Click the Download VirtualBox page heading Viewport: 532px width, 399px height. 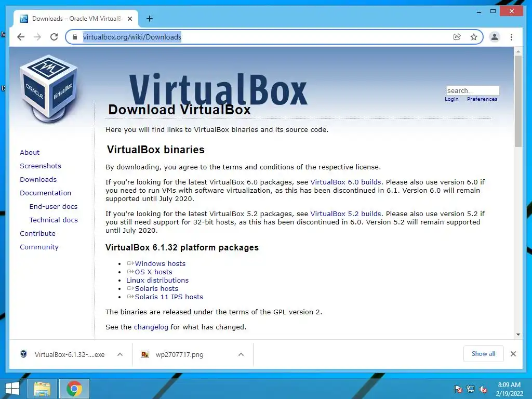pyautogui.click(x=179, y=110)
